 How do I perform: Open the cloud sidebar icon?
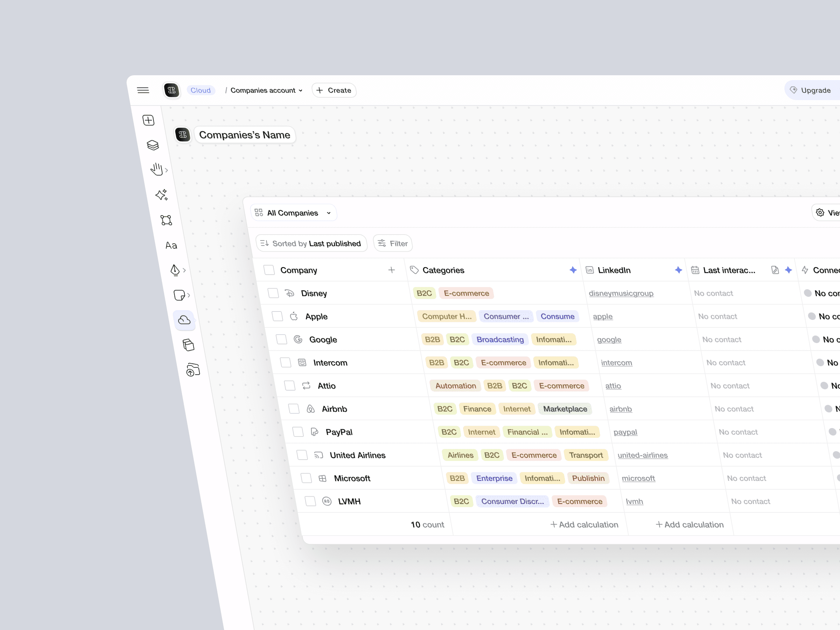pyautogui.click(x=184, y=320)
